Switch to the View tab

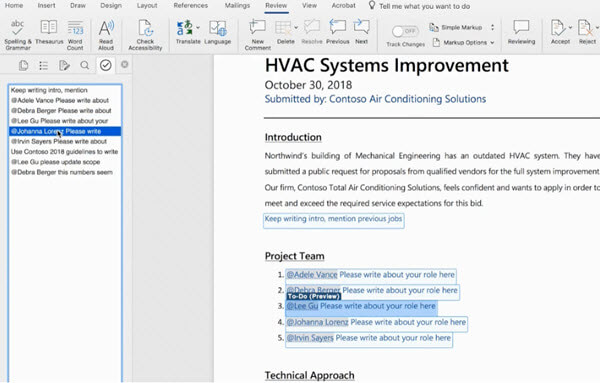(x=309, y=5)
